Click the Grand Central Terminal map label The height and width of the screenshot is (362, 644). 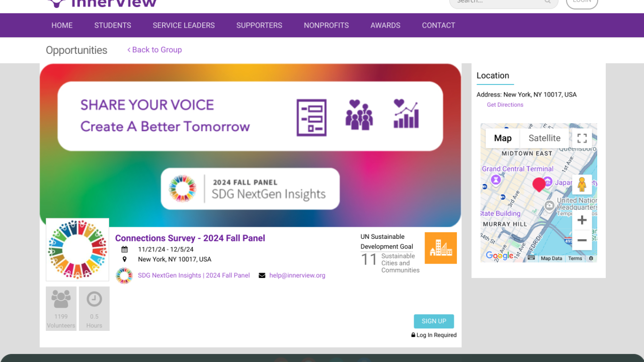[x=518, y=169]
